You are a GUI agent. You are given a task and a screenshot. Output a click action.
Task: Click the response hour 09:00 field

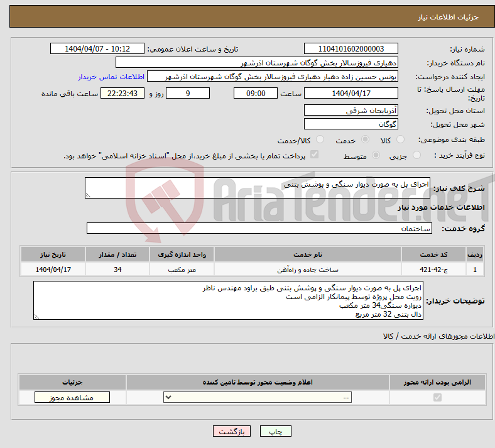coord(256,93)
